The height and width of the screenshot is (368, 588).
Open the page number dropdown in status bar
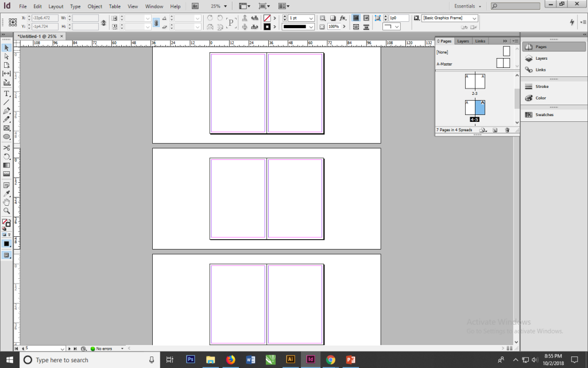point(62,349)
